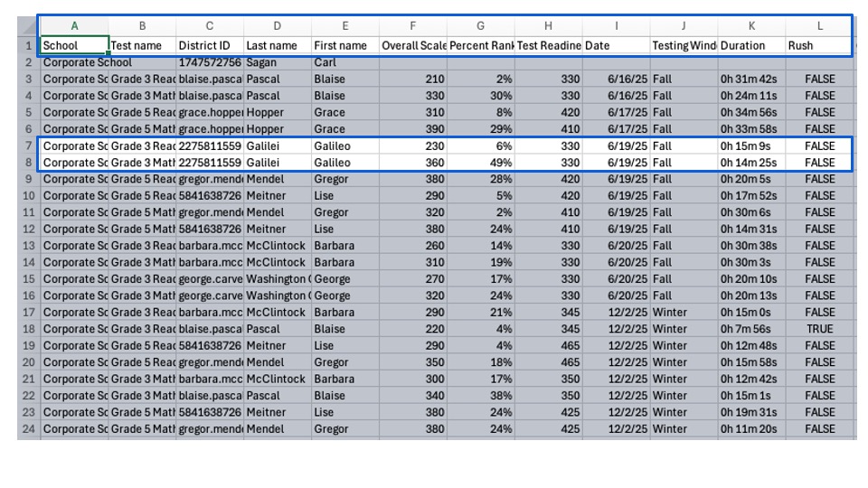Select percent rank cell 30%
Image resolution: width=868 pixels, height=488 pixels.
click(x=480, y=96)
